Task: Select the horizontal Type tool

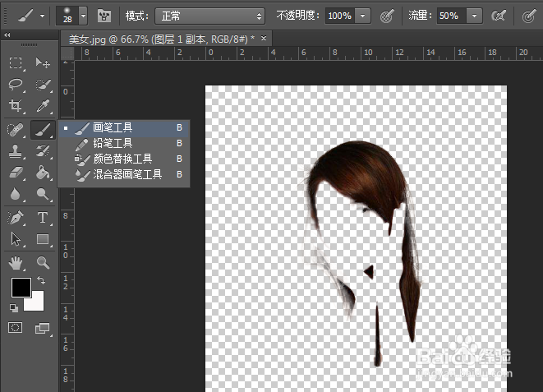Action: pyautogui.click(x=43, y=218)
